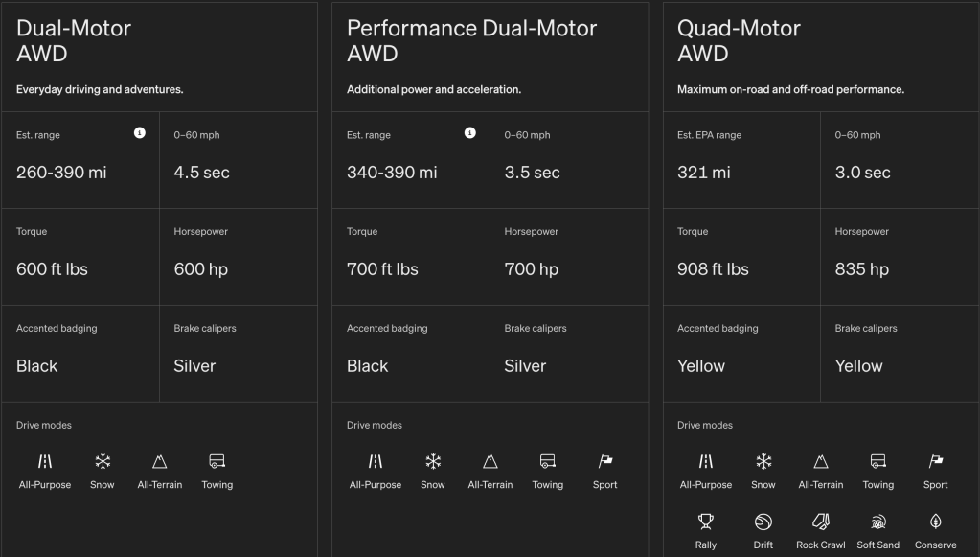980x557 pixels.
Task: Click Sport flag in Performance Dual-Motor card
Action: click(605, 461)
